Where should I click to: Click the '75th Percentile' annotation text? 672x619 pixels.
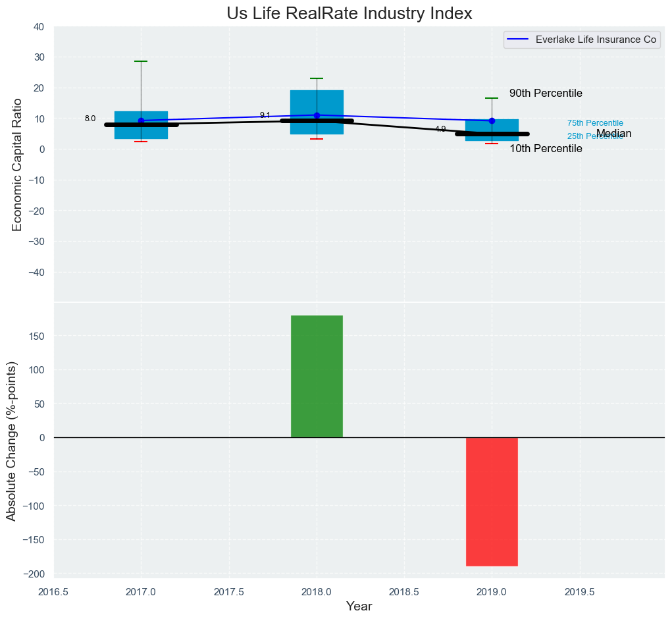(x=595, y=123)
